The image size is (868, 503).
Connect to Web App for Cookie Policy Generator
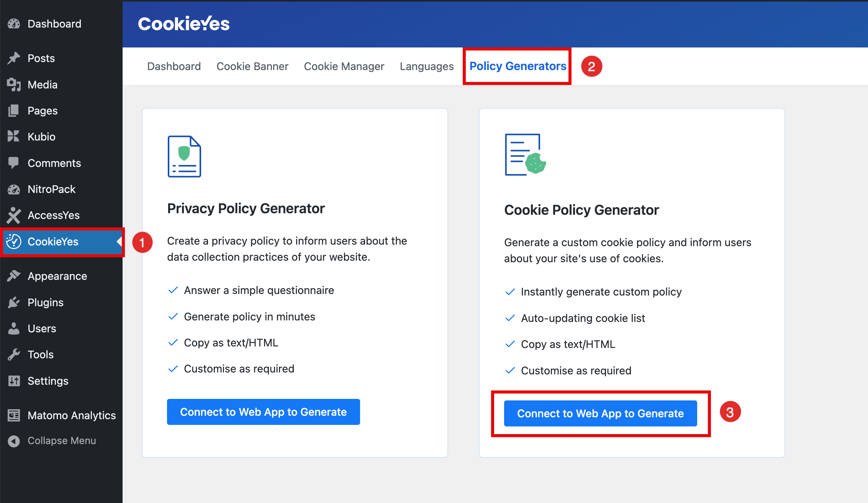point(600,413)
